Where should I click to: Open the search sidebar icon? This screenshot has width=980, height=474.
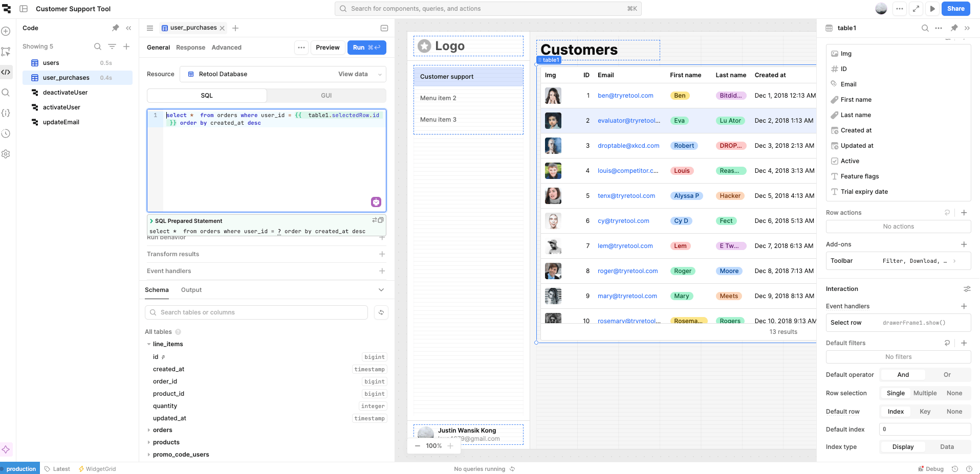point(6,93)
